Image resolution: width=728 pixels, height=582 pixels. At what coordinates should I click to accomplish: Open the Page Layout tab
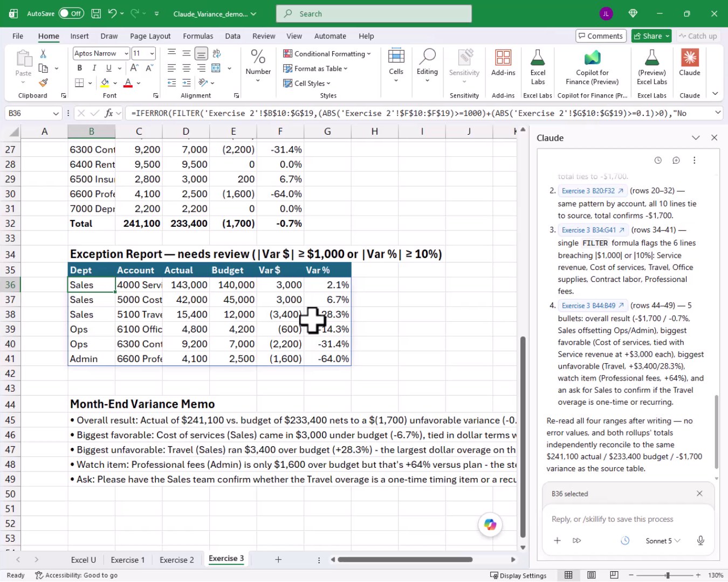[x=150, y=36]
